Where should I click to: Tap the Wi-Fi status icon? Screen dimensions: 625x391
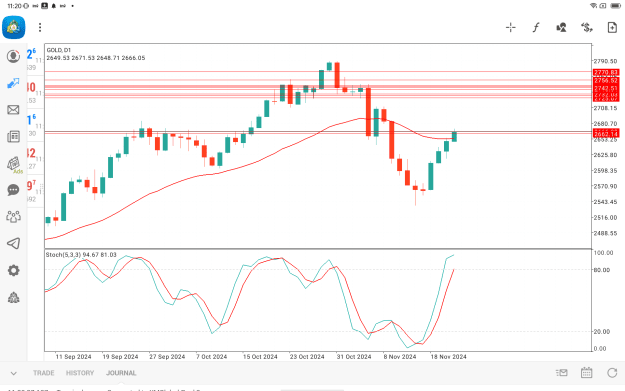pyautogui.click(x=594, y=6)
